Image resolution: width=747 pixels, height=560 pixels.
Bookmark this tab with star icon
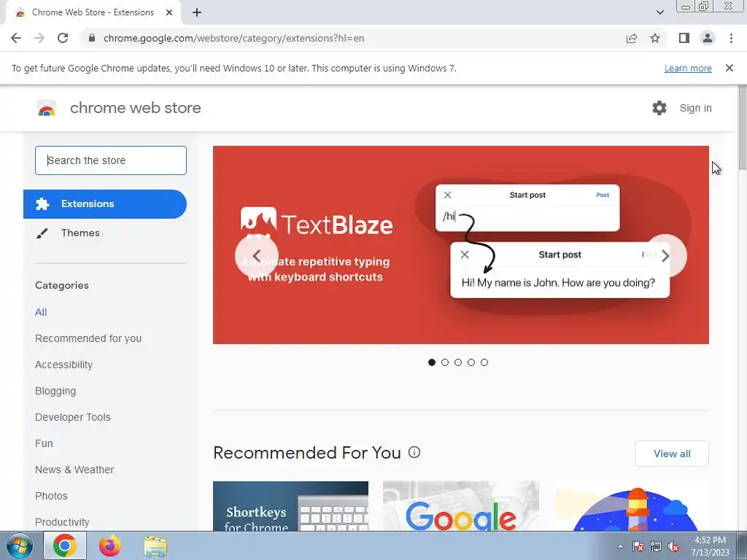coord(655,38)
